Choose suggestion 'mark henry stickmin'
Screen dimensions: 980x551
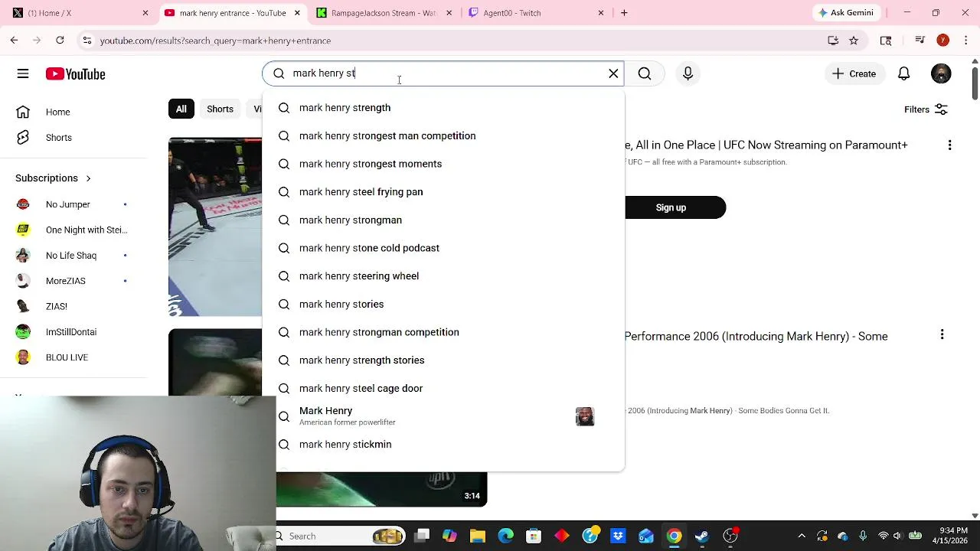443,445
